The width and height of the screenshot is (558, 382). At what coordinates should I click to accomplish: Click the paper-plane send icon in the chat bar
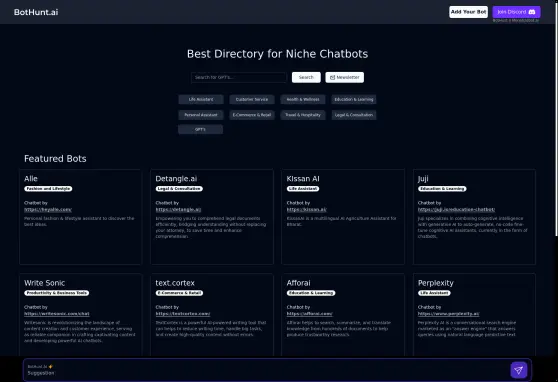(x=518, y=370)
